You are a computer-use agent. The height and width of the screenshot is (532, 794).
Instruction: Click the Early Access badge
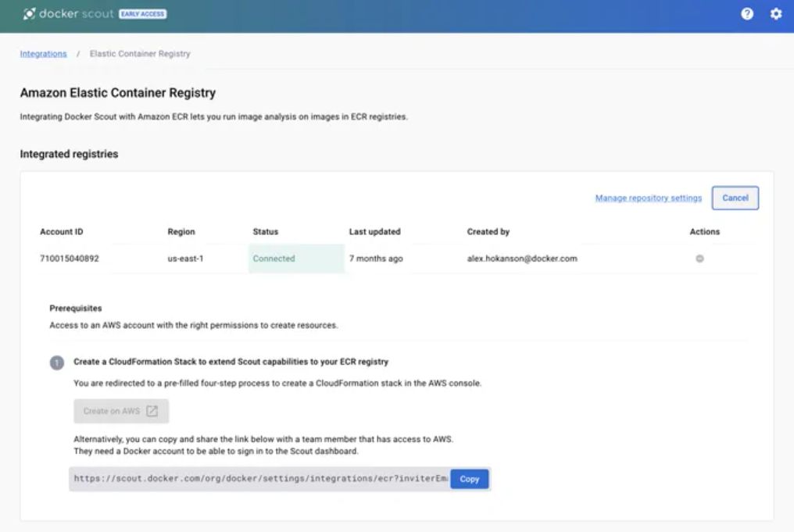click(143, 14)
